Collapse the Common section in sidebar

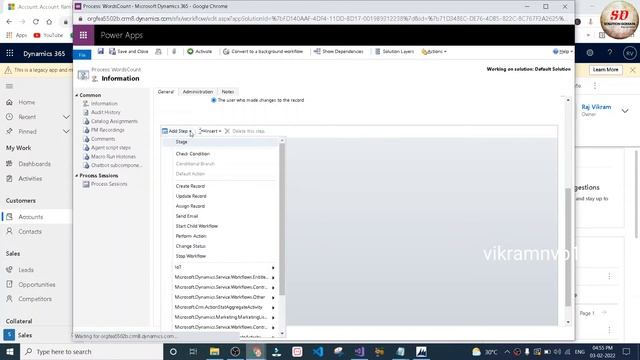pos(76,95)
